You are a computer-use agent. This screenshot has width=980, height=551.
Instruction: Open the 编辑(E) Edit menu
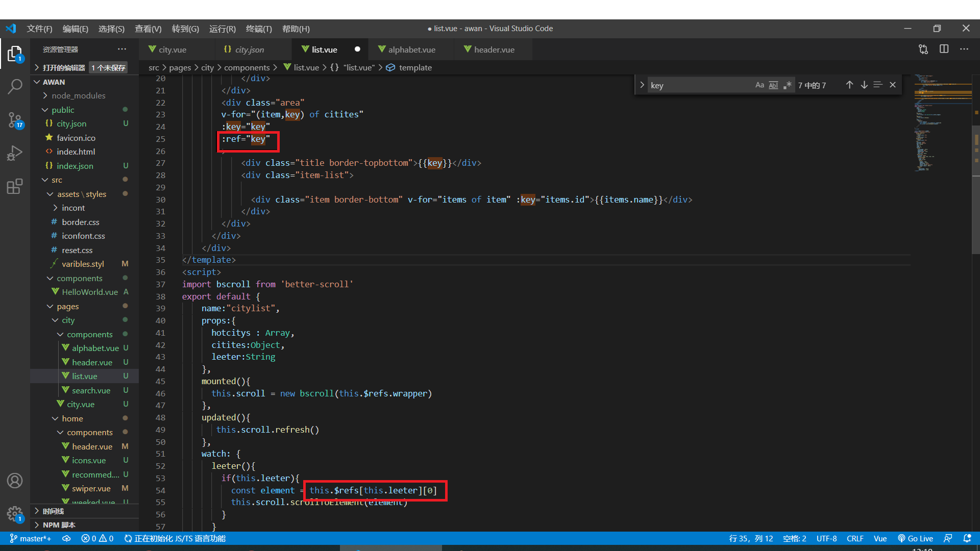tap(75, 29)
